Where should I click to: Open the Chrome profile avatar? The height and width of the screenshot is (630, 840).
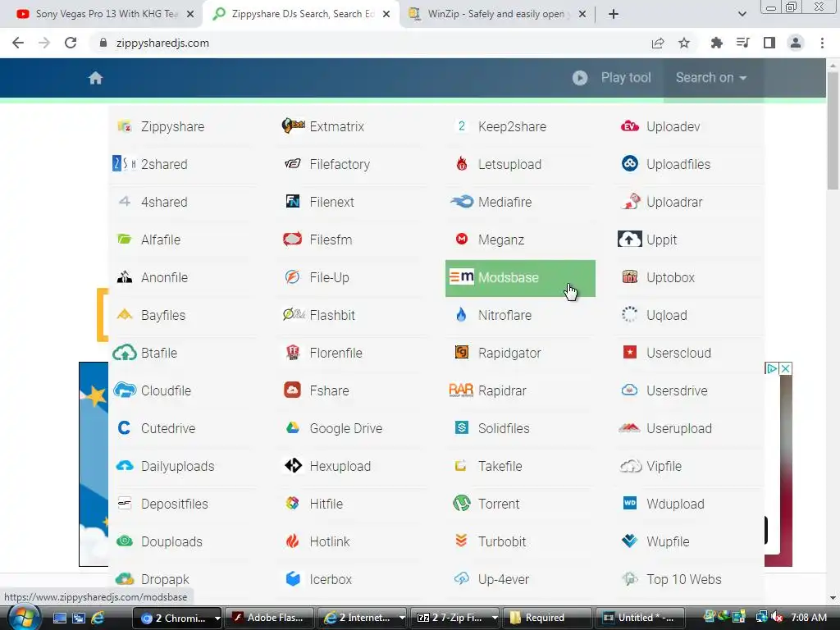[796, 43]
